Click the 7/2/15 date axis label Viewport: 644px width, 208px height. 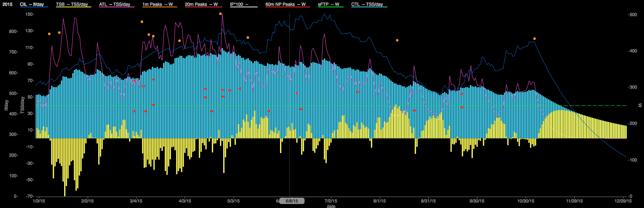[331, 201]
